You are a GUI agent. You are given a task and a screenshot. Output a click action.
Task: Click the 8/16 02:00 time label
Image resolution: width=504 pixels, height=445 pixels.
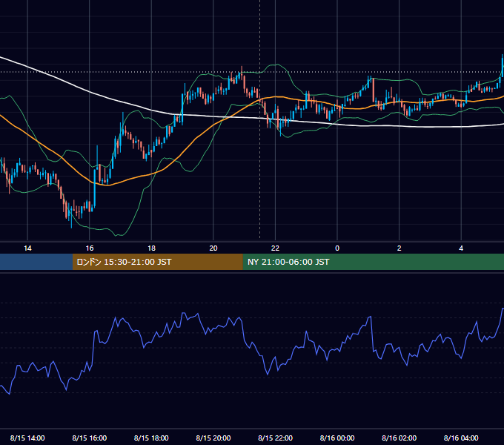point(399,438)
